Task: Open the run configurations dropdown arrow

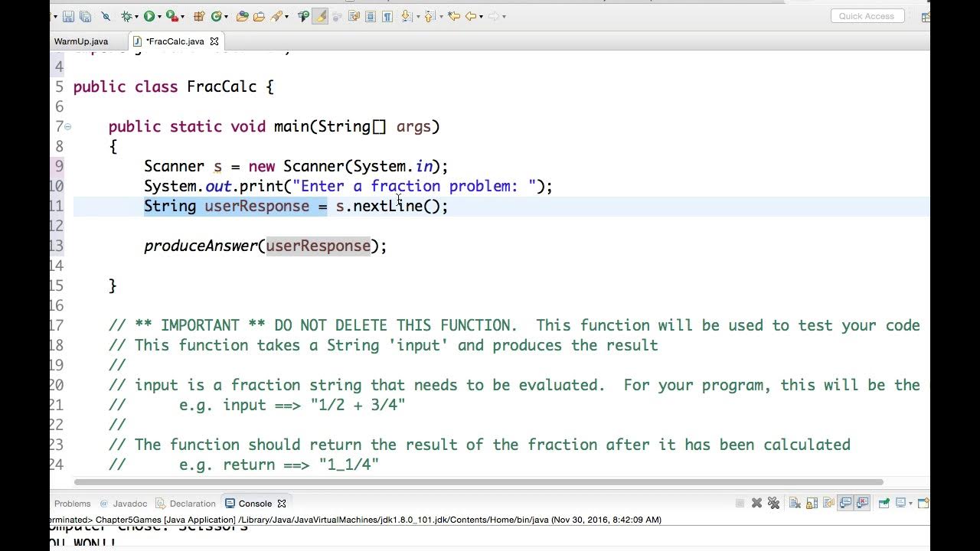Action: 159,17
